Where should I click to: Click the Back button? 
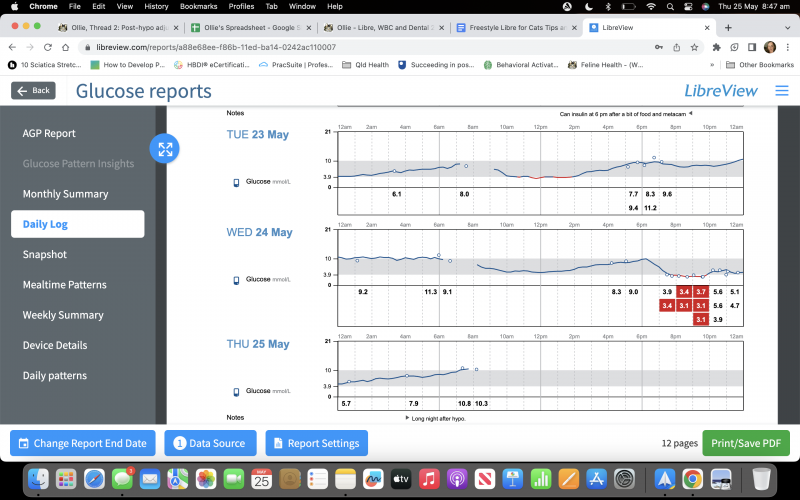[x=33, y=91]
